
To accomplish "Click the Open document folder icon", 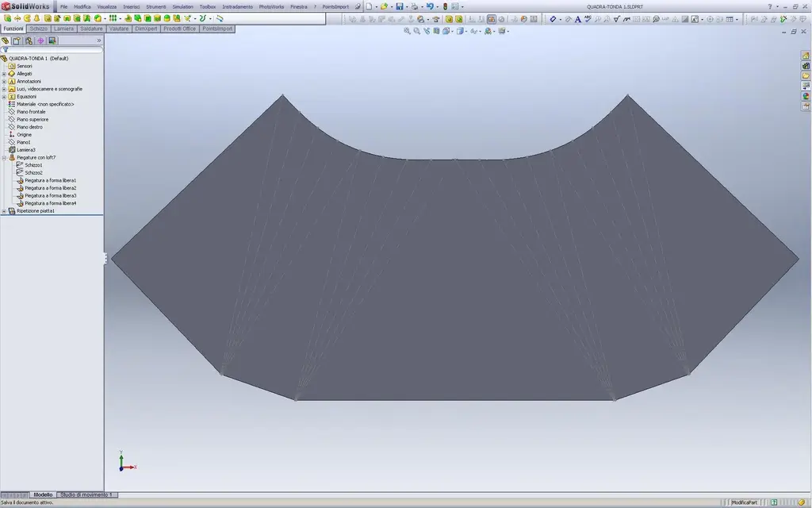I will pyautogui.click(x=384, y=6).
